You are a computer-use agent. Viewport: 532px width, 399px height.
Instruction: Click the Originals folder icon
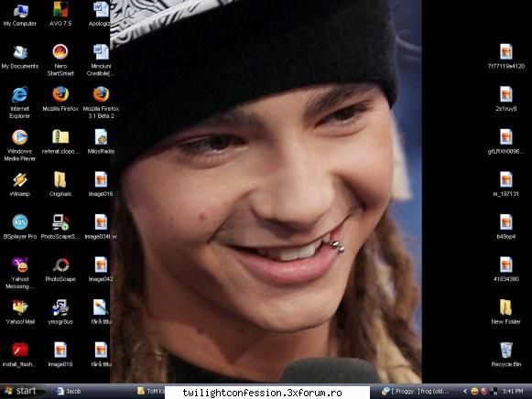click(x=60, y=185)
